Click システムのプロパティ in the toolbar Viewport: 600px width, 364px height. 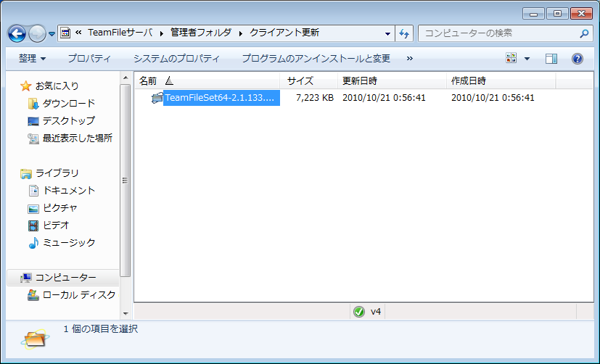click(x=176, y=59)
